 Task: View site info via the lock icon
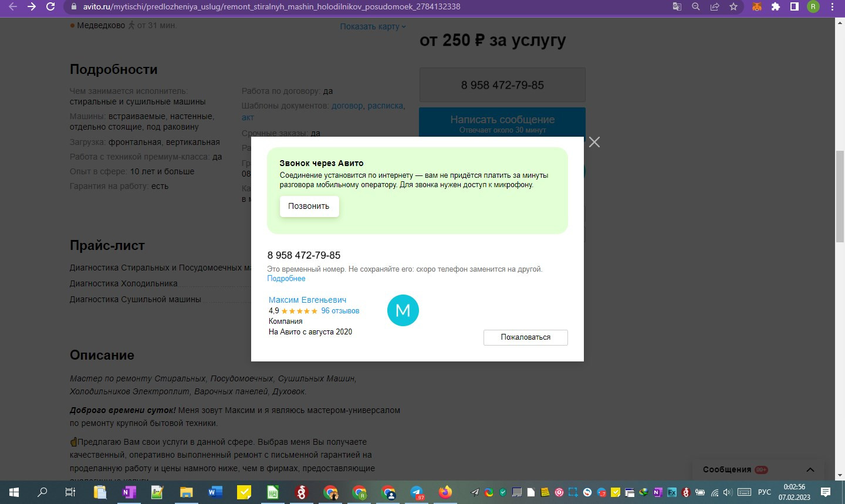coord(73,6)
